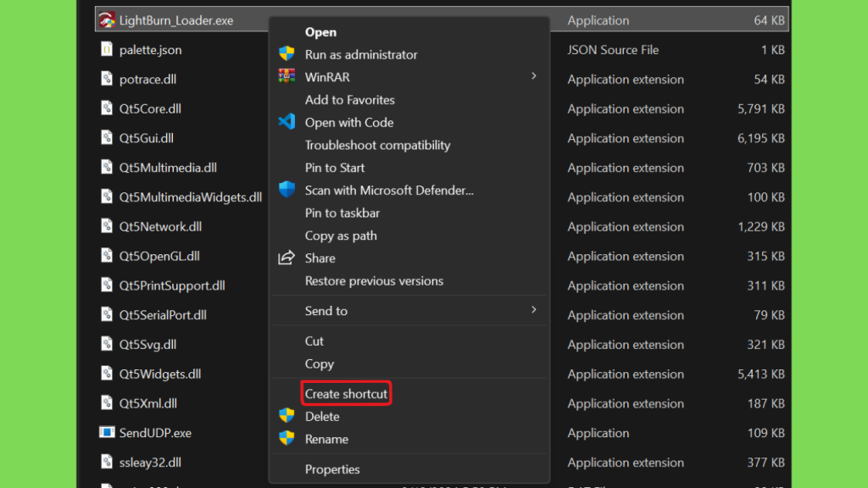
Task: Select the Qt5PrintSupport.dll file name
Action: tap(172, 286)
